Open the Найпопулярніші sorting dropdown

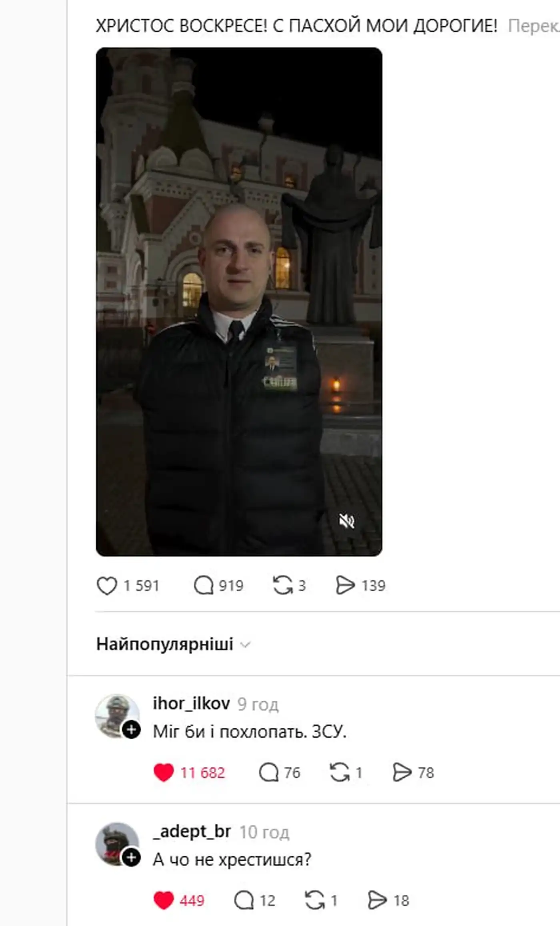[x=173, y=644]
